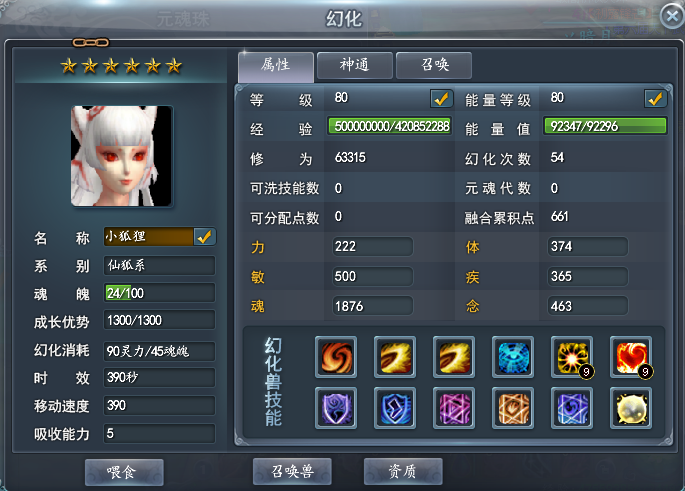Click the green 经验 experience progress bar
685x491 pixels.
[x=390, y=126]
